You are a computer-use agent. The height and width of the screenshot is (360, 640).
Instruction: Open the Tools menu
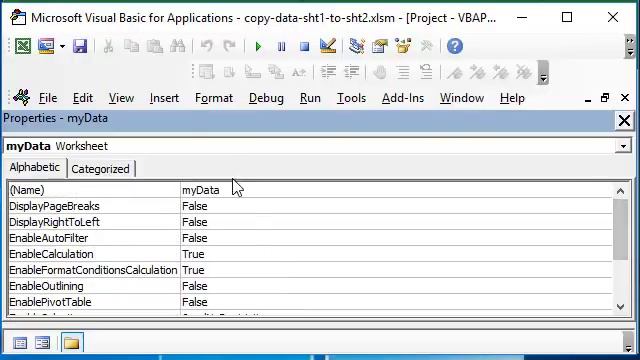click(x=351, y=98)
